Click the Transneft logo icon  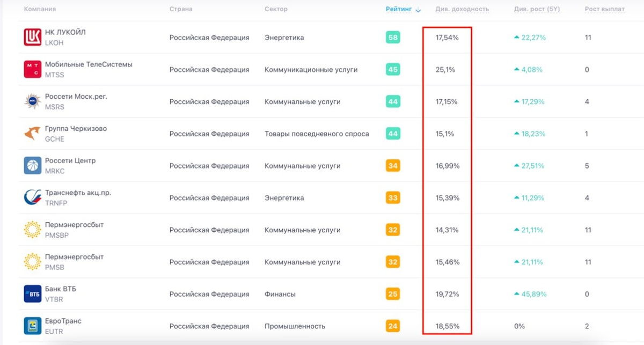(32, 197)
